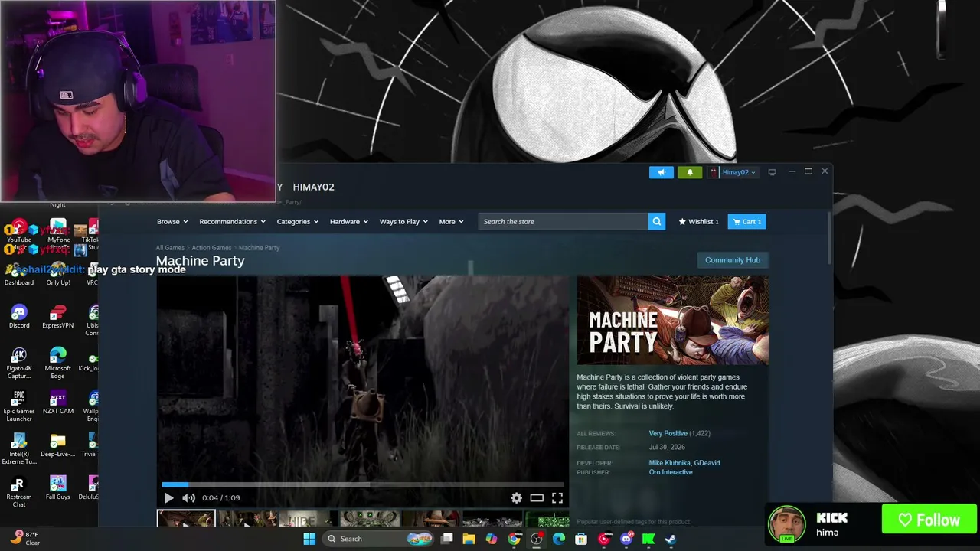Switch to Kick app on the taskbar
This screenshot has height=551, width=980.
[x=648, y=539]
